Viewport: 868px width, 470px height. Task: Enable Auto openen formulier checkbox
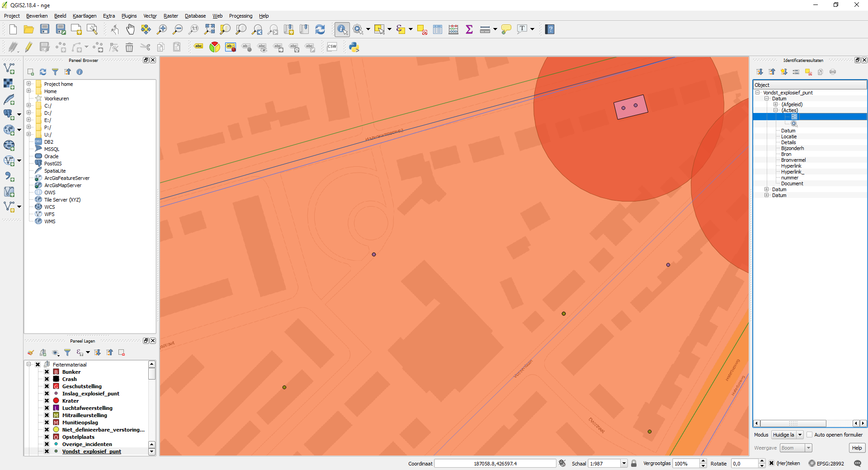pos(810,435)
